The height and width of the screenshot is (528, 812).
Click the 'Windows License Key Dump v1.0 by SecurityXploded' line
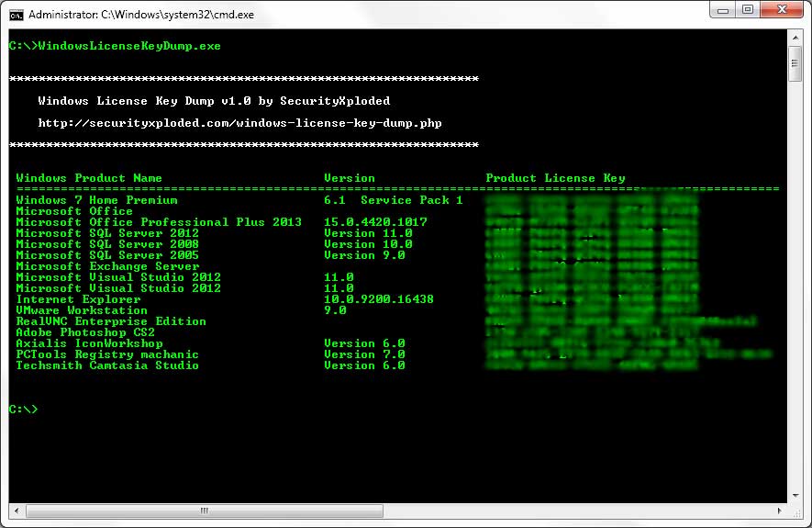coord(214,101)
